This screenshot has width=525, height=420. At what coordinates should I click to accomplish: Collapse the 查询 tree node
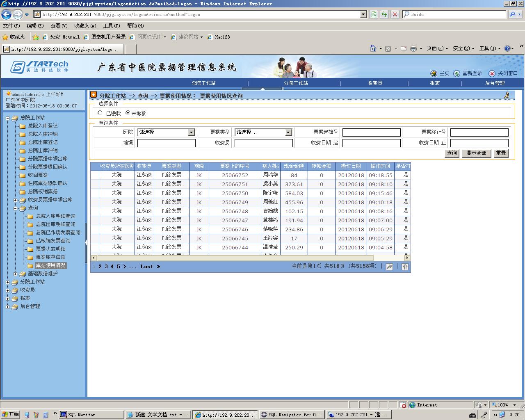click(x=15, y=208)
